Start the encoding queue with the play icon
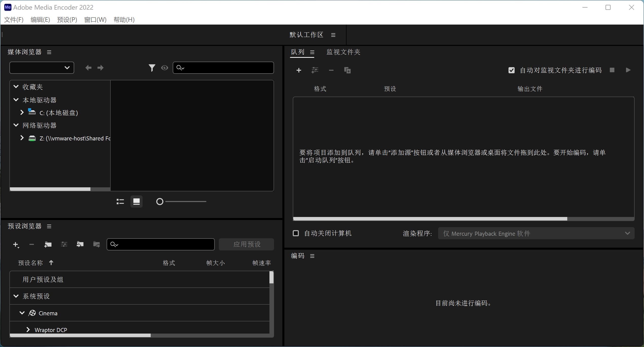 pyautogui.click(x=628, y=70)
